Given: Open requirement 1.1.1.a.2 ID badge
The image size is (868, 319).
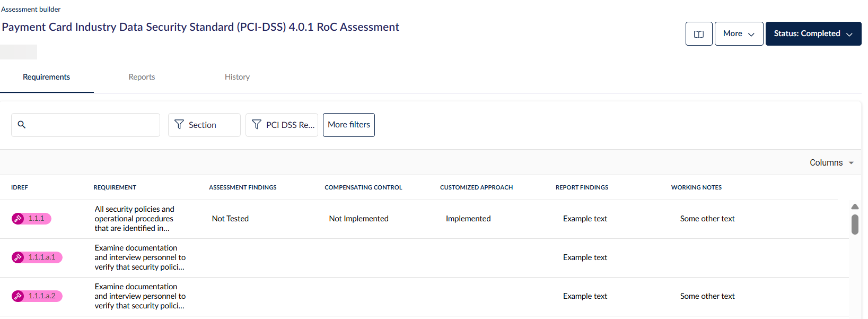Looking at the screenshot, I should pyautogui.click(x=42, y=296).
